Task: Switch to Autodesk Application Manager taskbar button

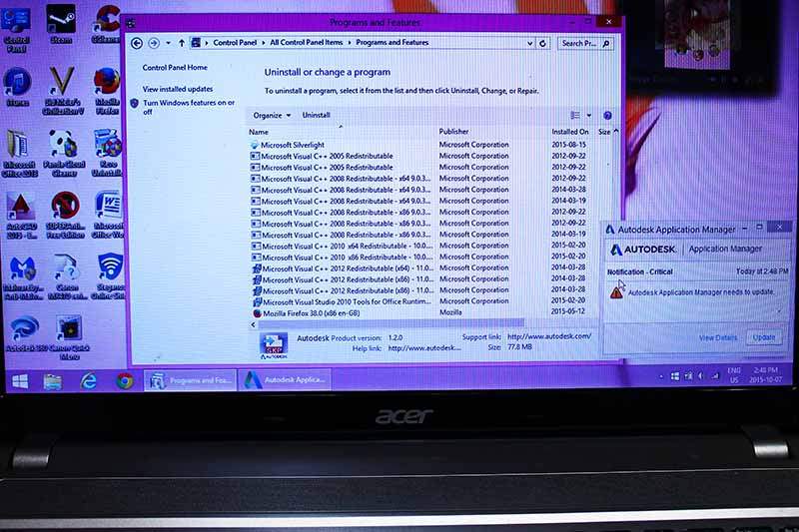Action: coord(285,380)
